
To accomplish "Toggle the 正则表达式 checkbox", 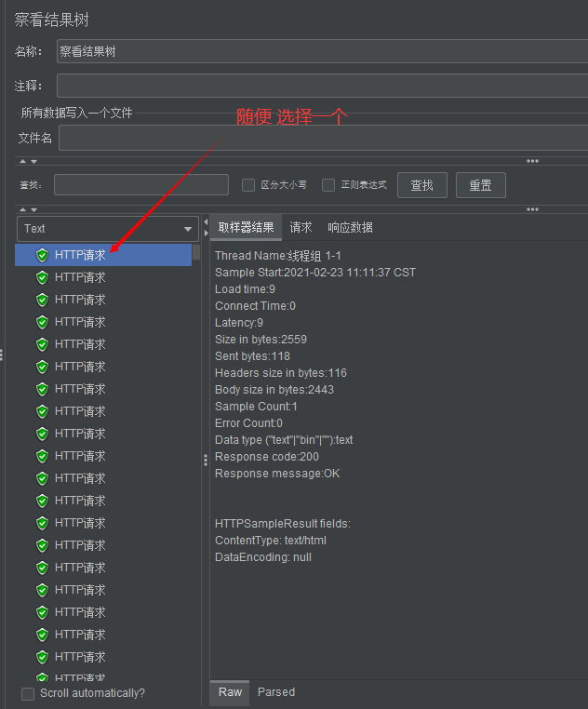I will tap(328, 185).
